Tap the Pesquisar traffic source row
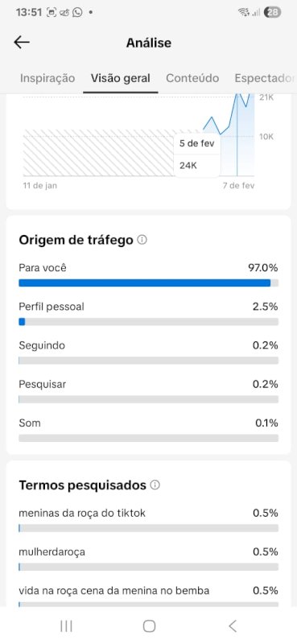 (148, 390)
